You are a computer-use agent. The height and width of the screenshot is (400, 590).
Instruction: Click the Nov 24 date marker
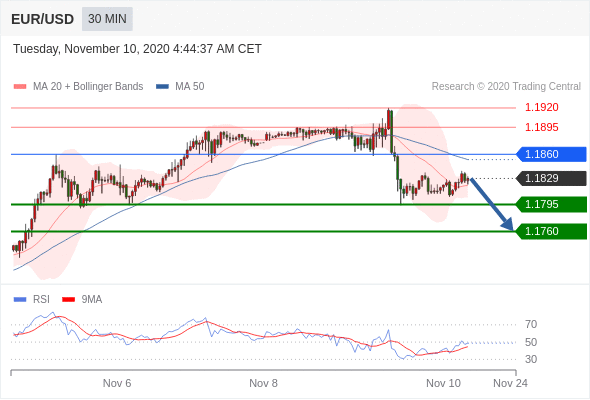pyautogui.click(x=510, y=383)
